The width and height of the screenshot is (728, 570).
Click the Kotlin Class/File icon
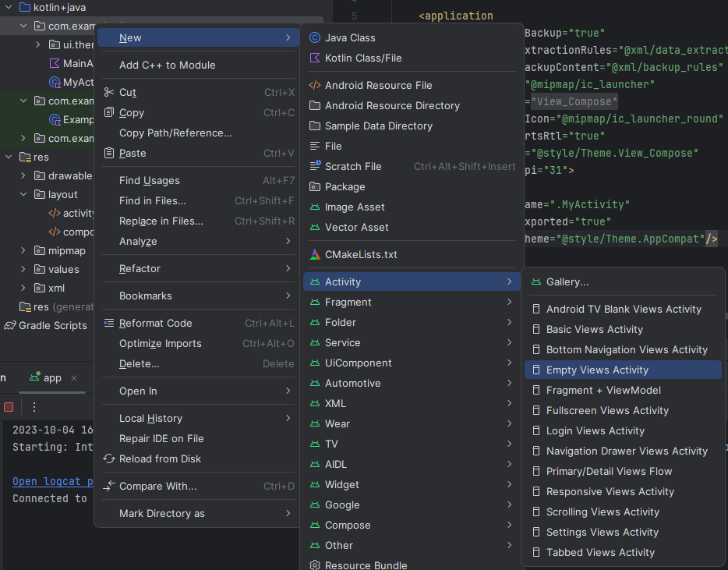315,58
